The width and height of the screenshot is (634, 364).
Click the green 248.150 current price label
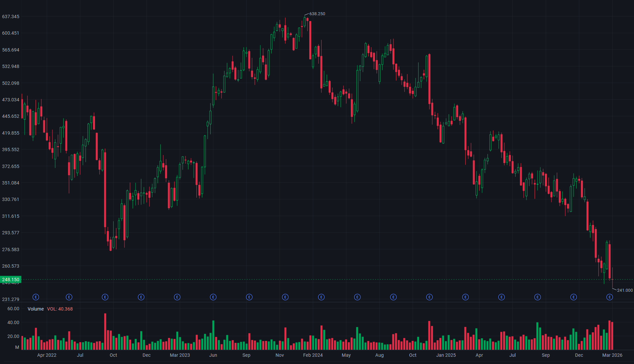coord(10,280)
